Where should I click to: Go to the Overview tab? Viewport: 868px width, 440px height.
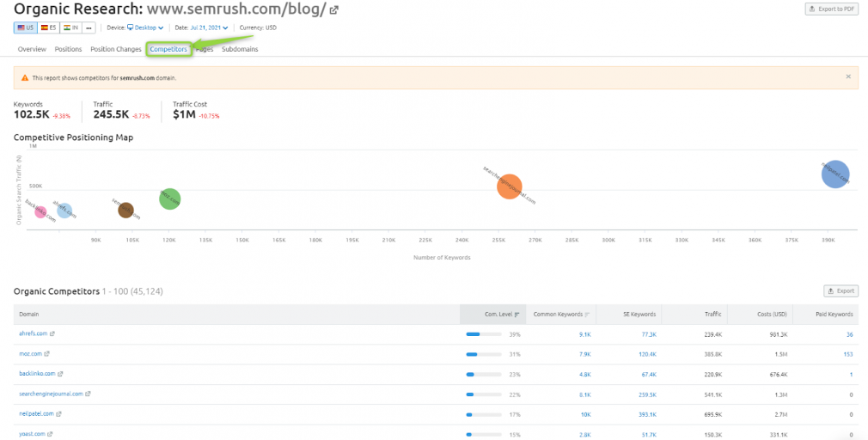click(x=32, y=49)
